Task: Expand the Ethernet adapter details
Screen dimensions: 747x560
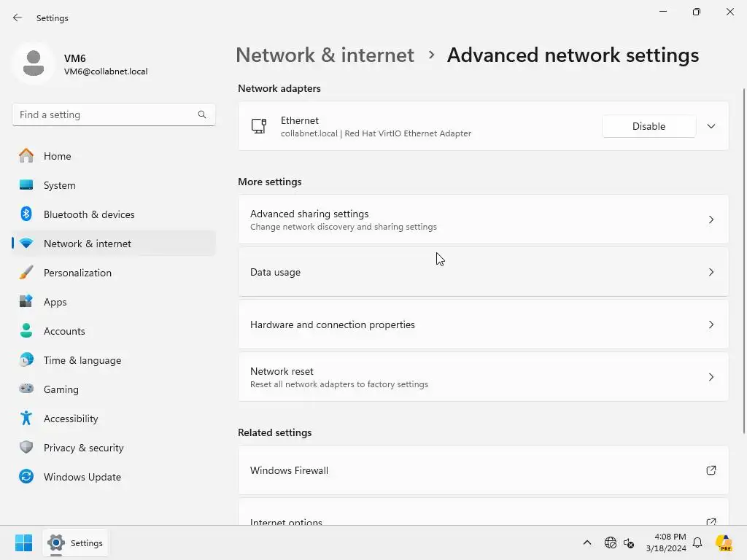Action: (711, 126)
